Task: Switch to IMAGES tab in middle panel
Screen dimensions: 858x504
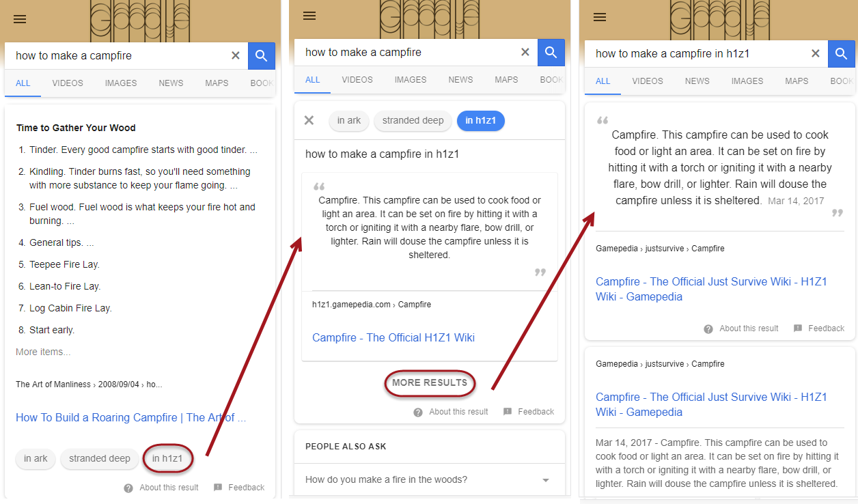Action: click(411, 80)
